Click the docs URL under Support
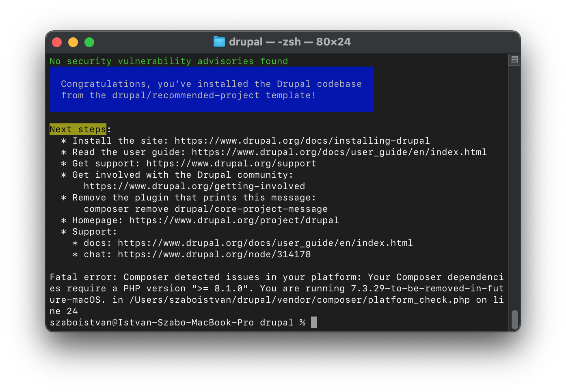 [265, 243]
